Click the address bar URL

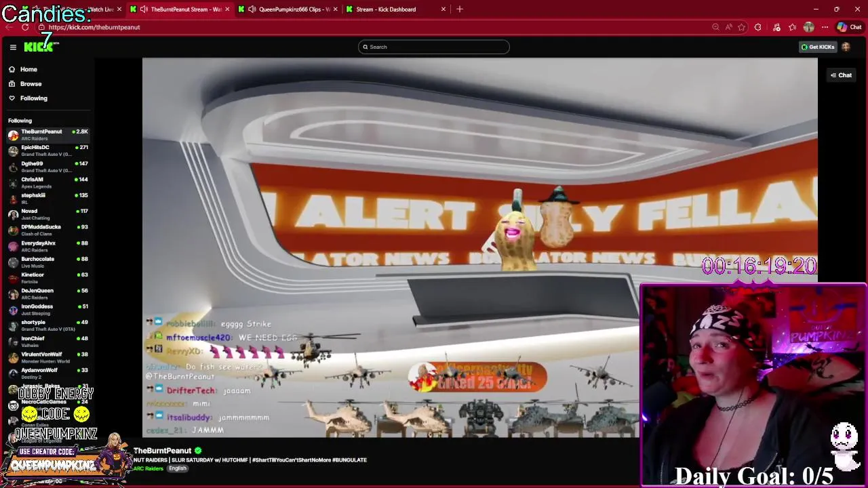coord(94,27)
